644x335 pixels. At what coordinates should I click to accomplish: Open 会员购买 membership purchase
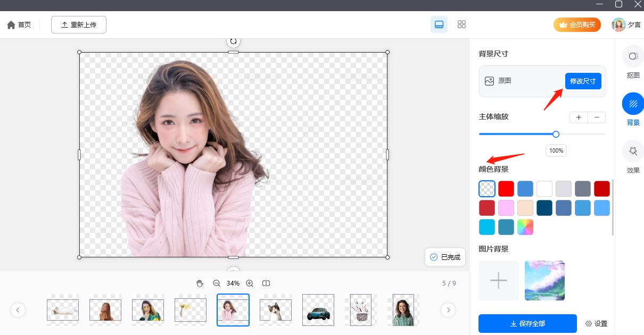click(x=577, y=24)
